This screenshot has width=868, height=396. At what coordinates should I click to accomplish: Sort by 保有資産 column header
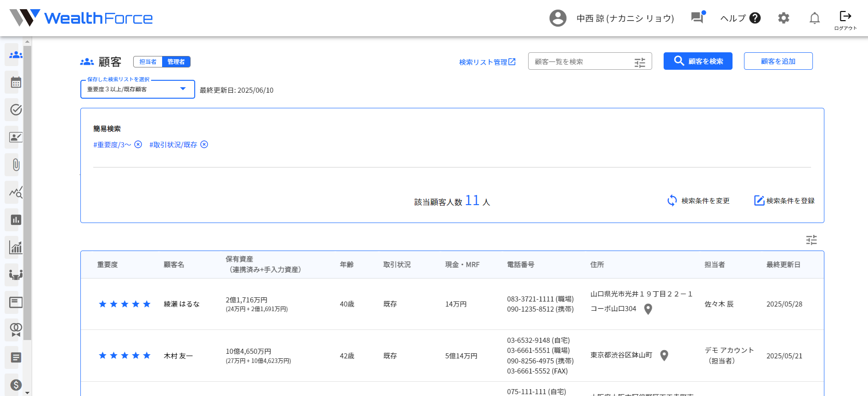pos(263,264)
